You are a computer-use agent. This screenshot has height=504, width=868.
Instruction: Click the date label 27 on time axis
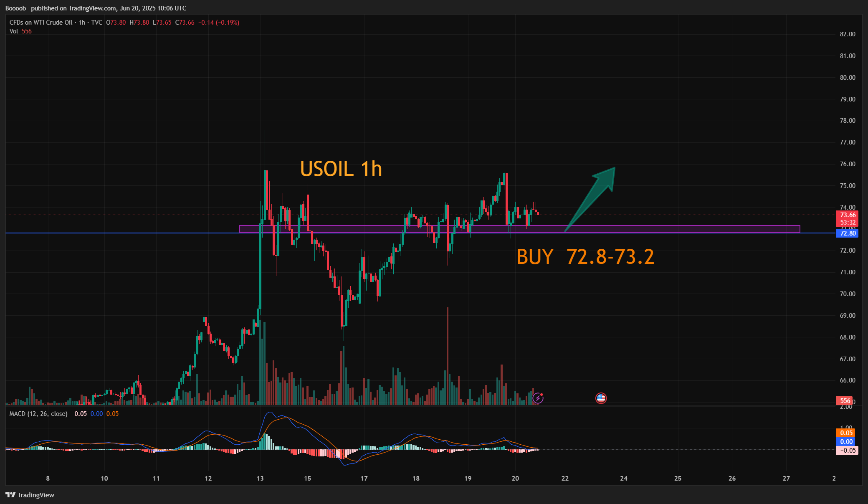pyautogui.click(x=786, y=479)
